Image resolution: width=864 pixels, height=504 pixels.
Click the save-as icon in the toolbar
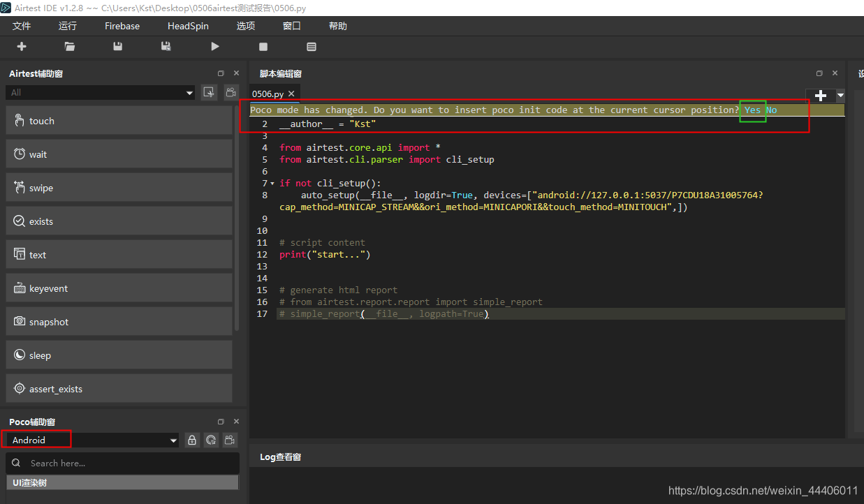[x=166, y=47]
